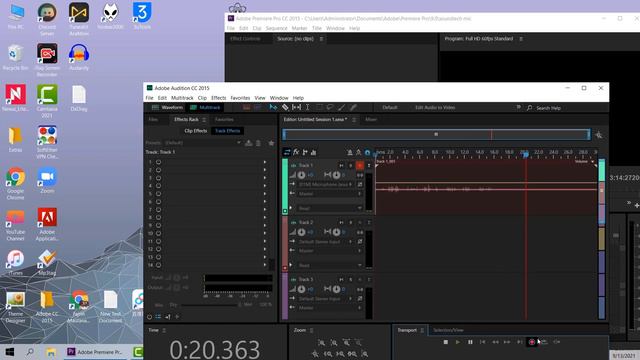
Task: Toggle power for effect slot 1
Action: [158, 162]
